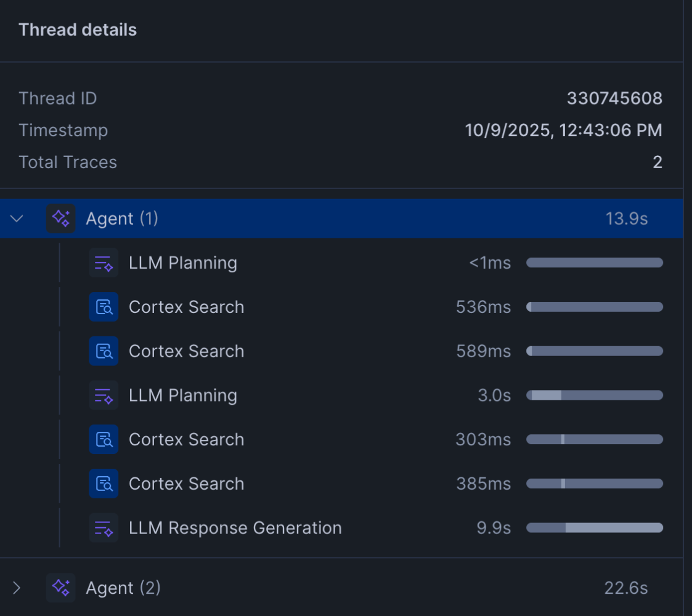Click the LLM Response Generation step icon

pos(103,528)
